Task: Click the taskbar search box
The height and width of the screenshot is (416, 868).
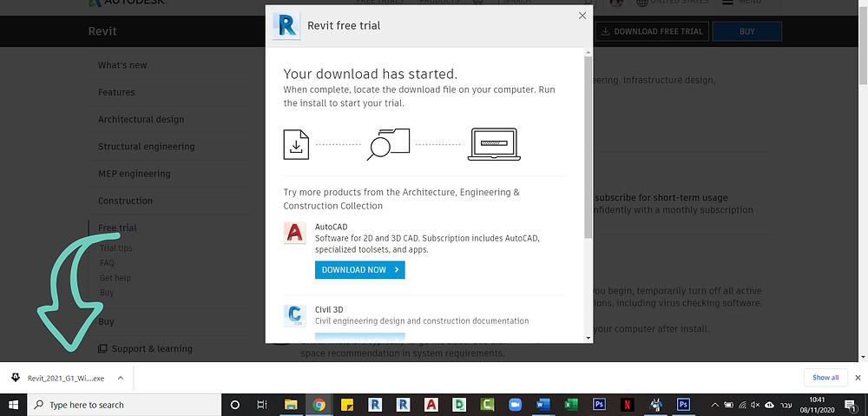Action: pyautogui.click(x=124, y=405)
